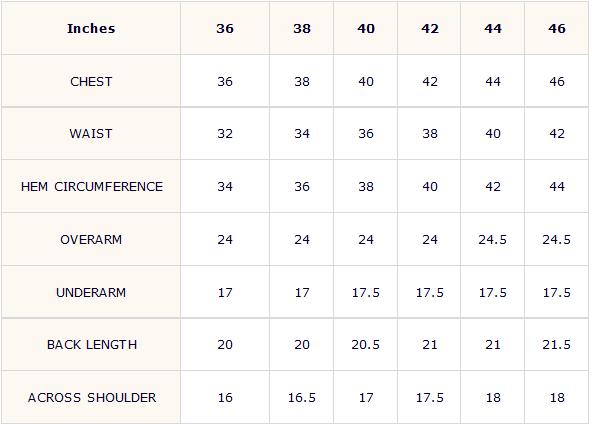The width and height of the screenshot is (592, 427).
Task: Select the size 38 column header
Action: click(302, 29)
